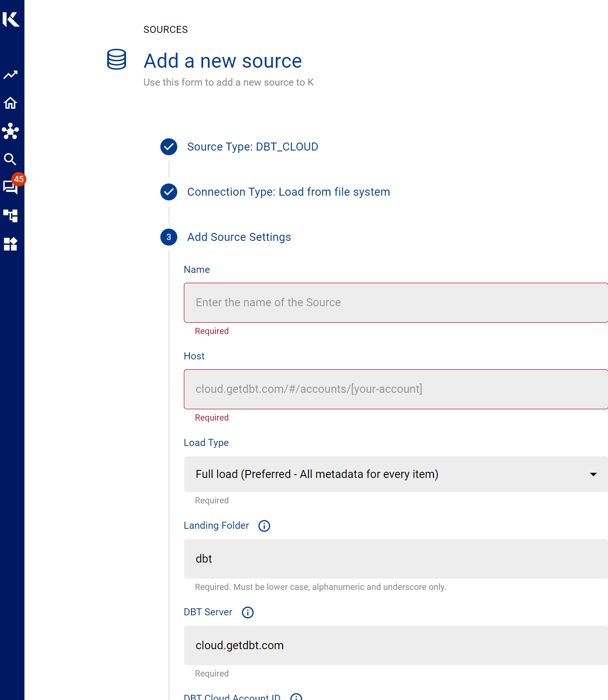Return to Connection Type step
Screen dimensions: 608x700
point(288,192)
